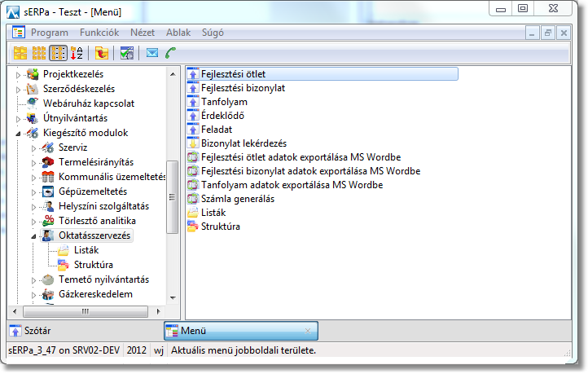
Task: Click the Szerviz tools icon
Action: pos(48,147)
